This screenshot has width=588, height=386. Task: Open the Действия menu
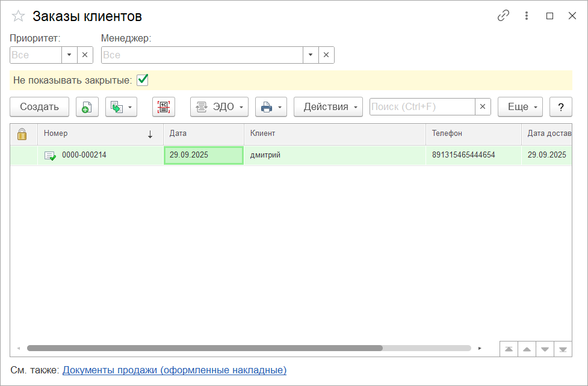328,107
